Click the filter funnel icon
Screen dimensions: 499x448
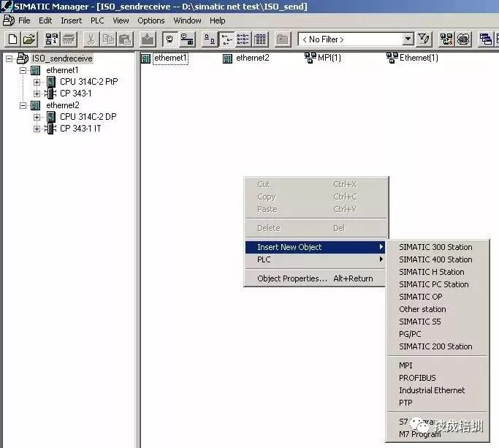click(424, 39)
